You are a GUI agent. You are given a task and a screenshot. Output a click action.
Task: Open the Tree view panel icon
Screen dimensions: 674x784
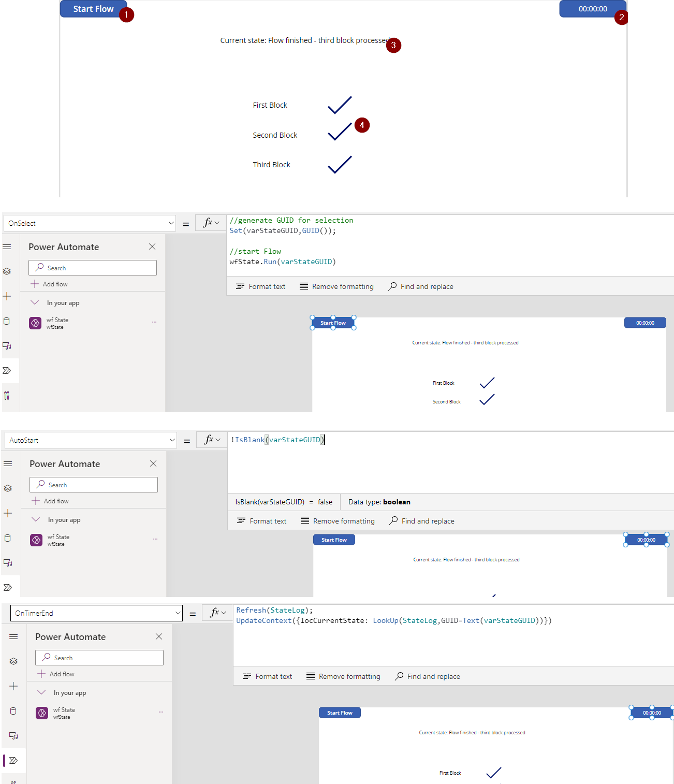point(7,271)
